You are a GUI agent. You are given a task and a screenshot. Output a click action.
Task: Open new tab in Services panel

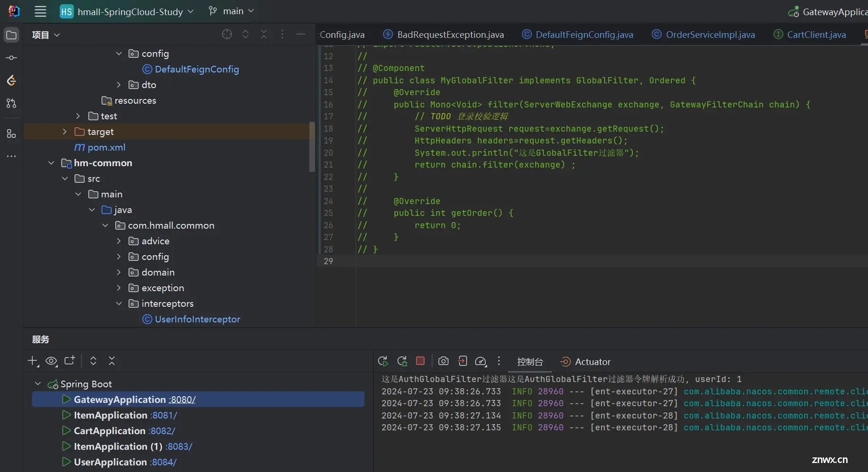point(70,361)
